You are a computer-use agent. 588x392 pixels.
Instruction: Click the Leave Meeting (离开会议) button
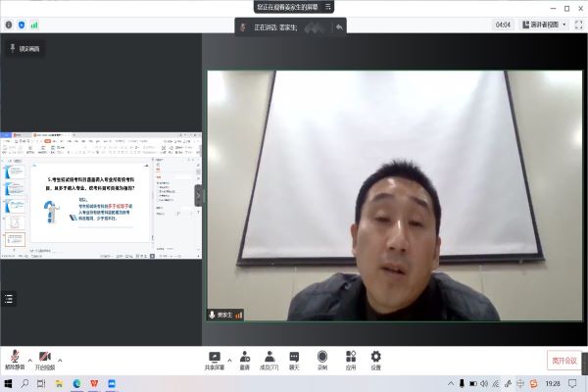coord(564,360)
